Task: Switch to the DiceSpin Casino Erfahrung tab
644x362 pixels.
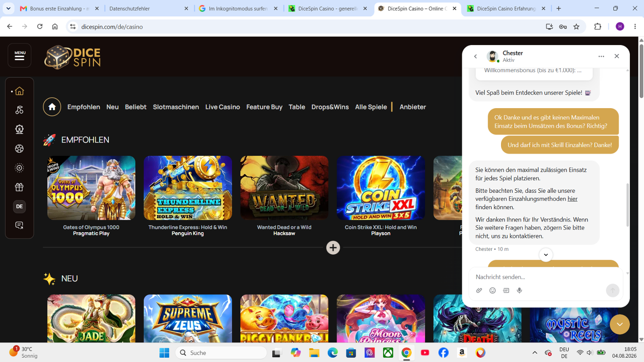Action: point(506,9)
